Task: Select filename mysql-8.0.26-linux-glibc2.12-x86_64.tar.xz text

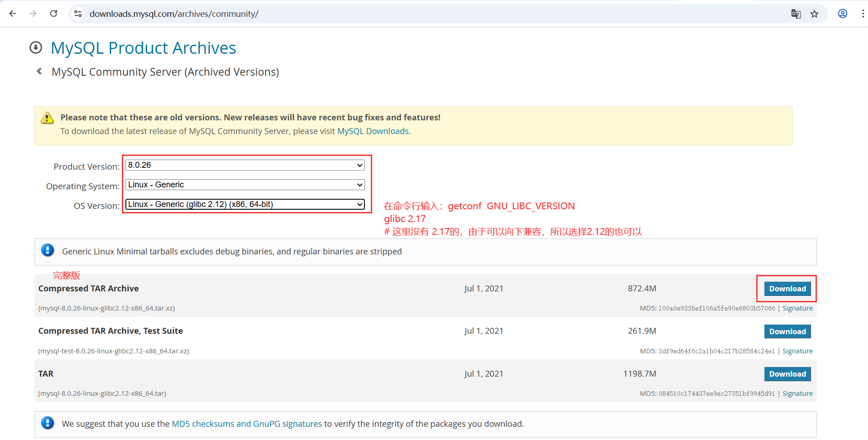Action: (x=107, y=308)
